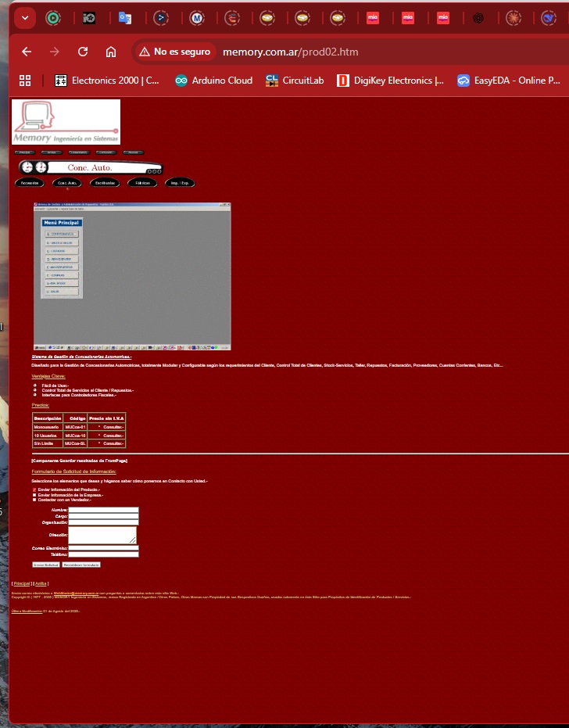This screenshot has width=569, height=728.
Task: Click the '10 Usuarios' table cell
Action: click(x=48, y=436)
